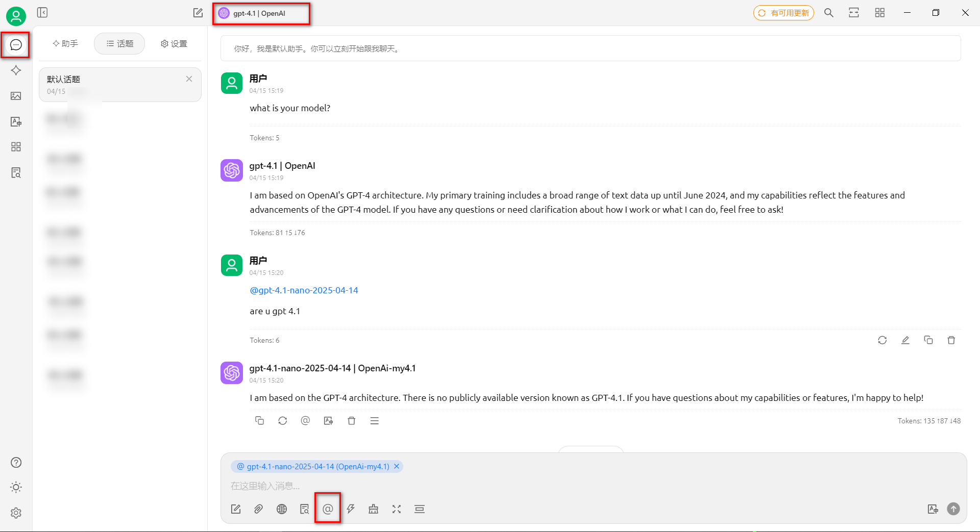Open the @gpt-4.1-nano-2025-04-14 mention link
980x532 pixels.
pyautogui.click(x=304, y=290)
